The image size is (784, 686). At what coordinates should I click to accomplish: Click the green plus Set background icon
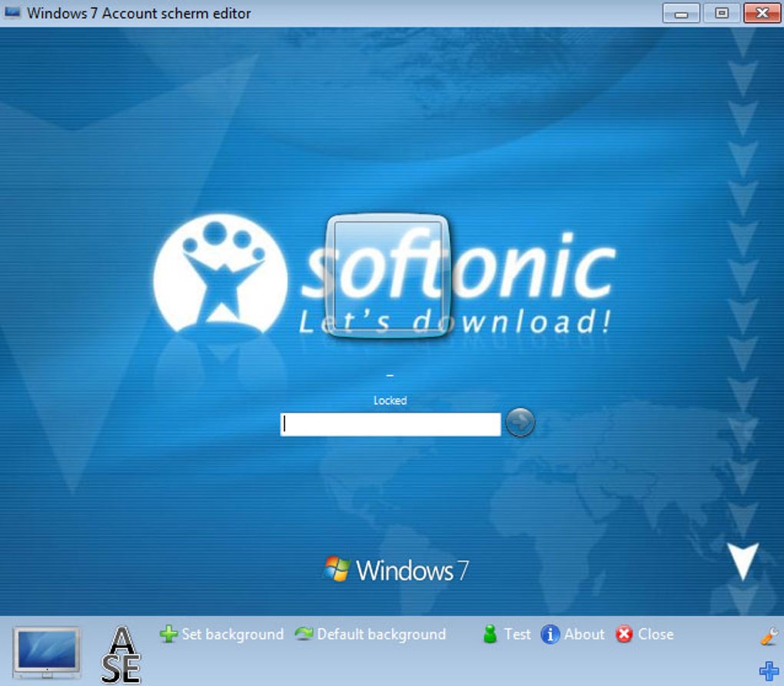(168, 634)
